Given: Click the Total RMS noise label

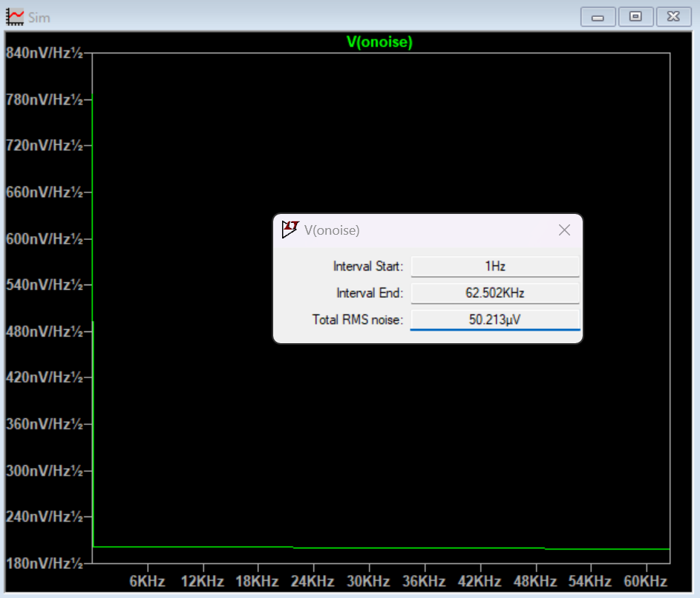Looking at the screenshot, I should coord(358,319).
